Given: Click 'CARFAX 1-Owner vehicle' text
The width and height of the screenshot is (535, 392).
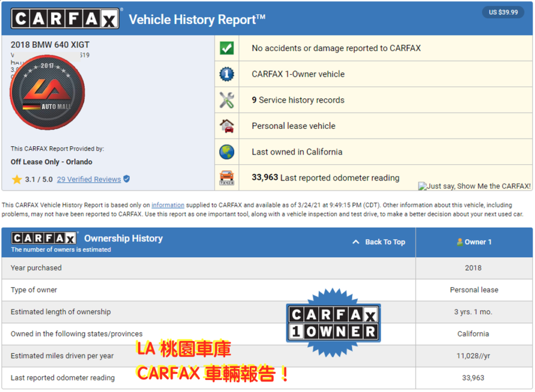Looking at the screenshot, I should (x=298, y=74).
